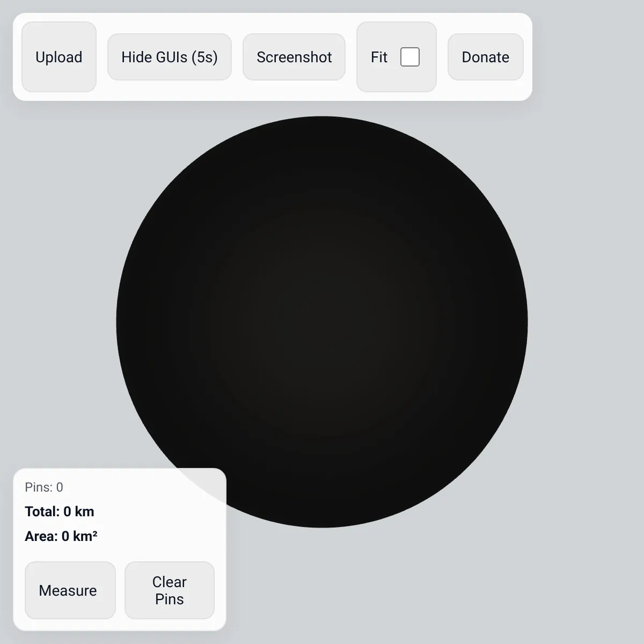The height and width of the screenshot is (644, 644).
Task: Place a pin at the globe's center
Action: click(x=322, y=322)
